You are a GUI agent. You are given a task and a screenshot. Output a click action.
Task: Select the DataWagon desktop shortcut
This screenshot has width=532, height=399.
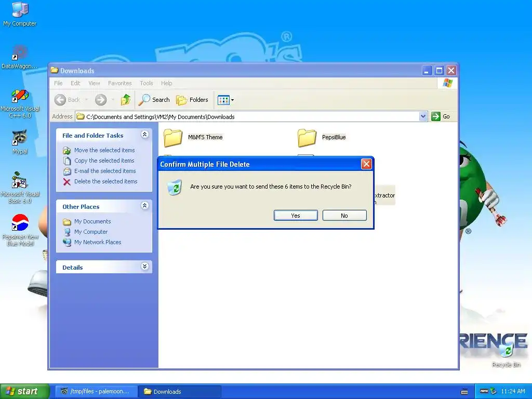coord(20,57)
